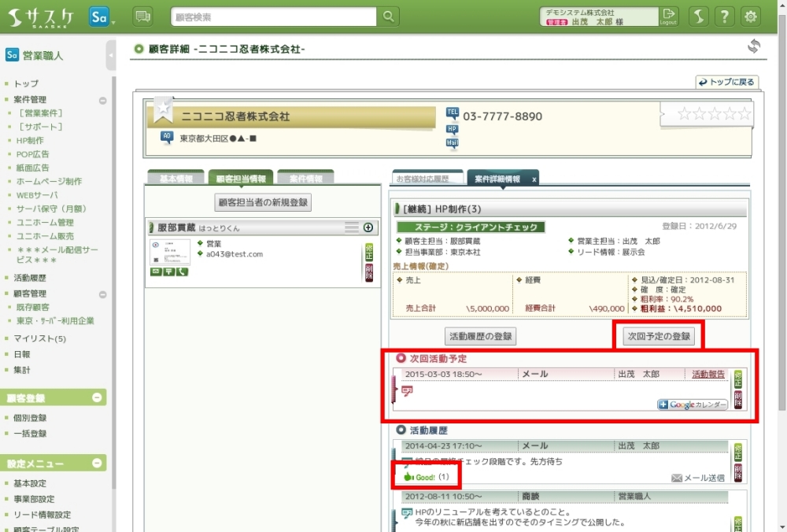Switch to the 顧客担当情報 tab
The image size is (787, 532).
pos(240,178)
